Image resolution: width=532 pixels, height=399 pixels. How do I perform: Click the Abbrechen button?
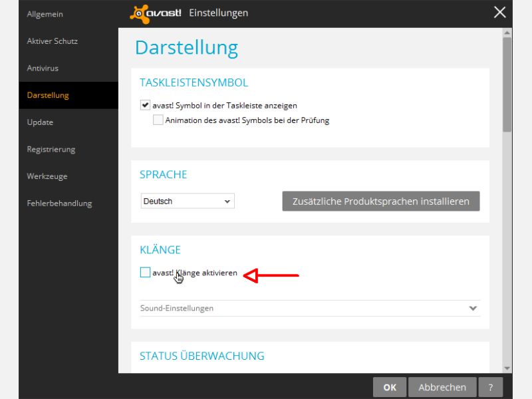click(442, 387)
